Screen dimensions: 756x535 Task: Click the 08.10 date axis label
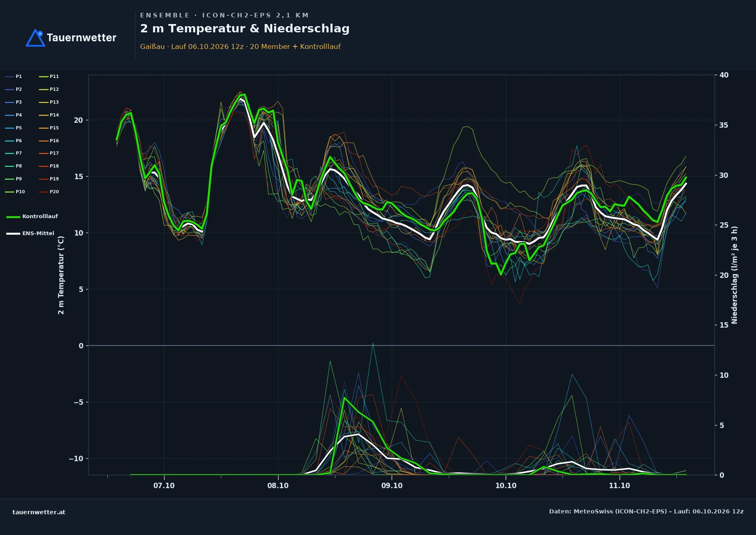278,486
